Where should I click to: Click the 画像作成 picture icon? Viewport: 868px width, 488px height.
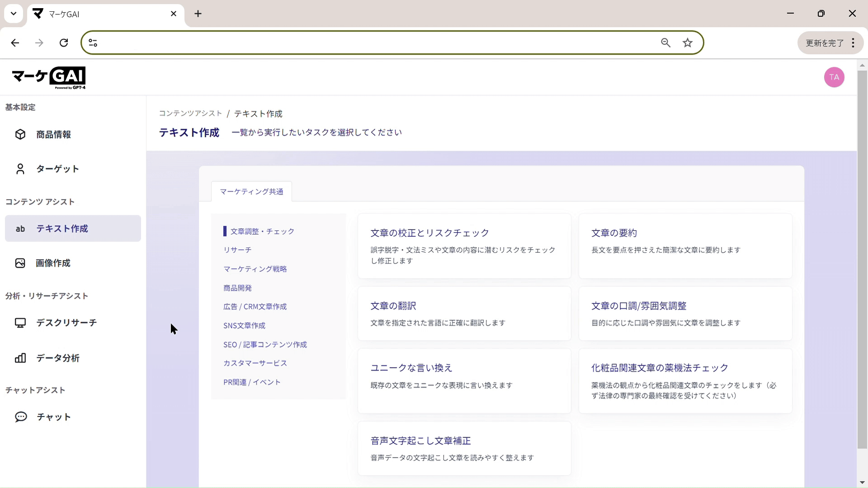(20, 263)
